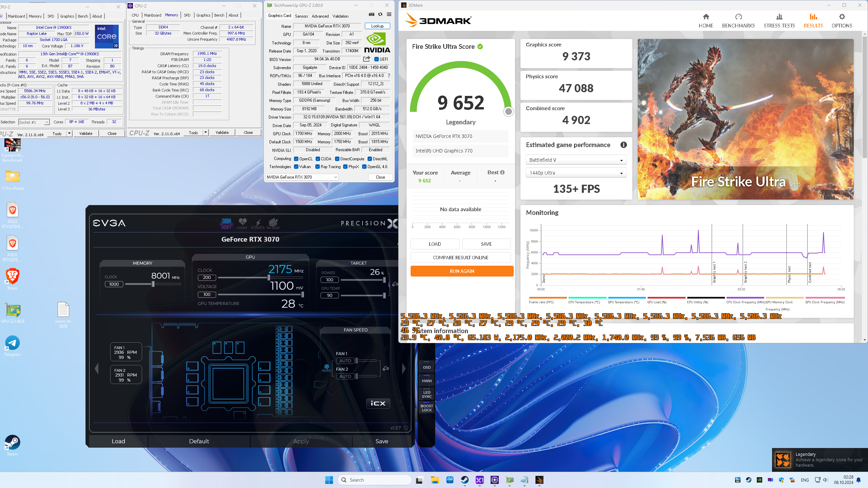
Task: Toggle OpenCL checkbox in GPU-Z
Action: tap(296, 159)
